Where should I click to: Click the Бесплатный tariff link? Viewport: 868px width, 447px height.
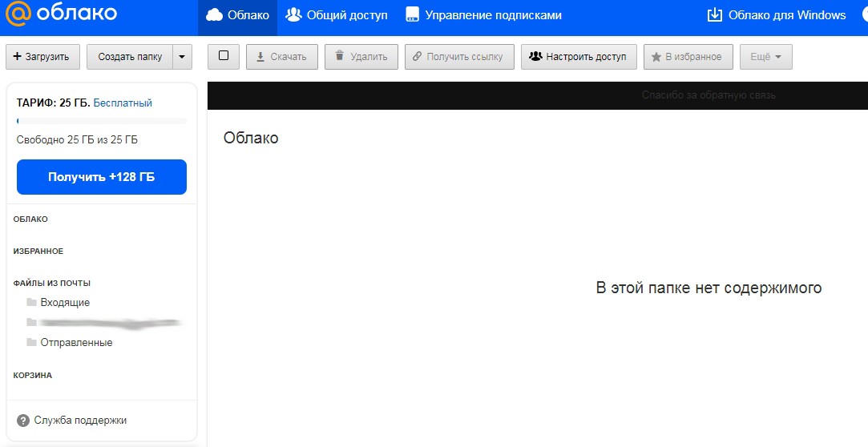123,103
